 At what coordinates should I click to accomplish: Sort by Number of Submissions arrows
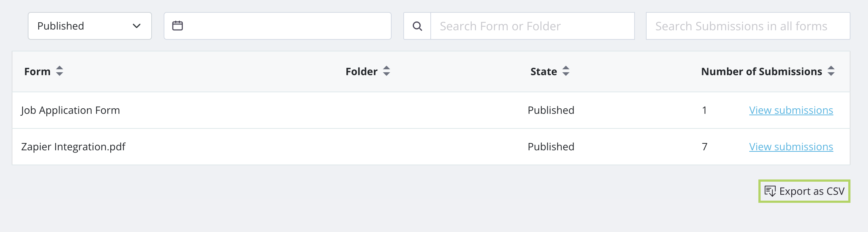coord(831,71)
